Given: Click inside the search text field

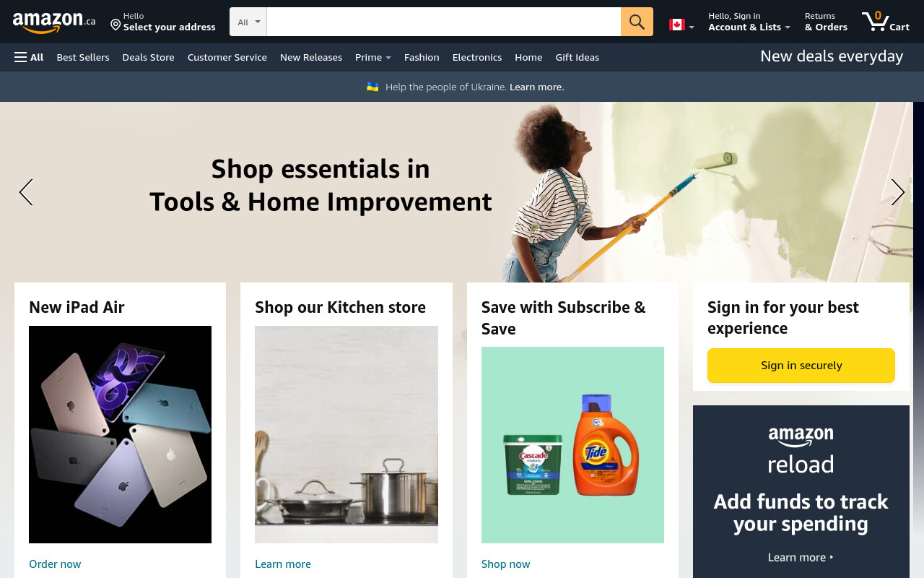Looking at the screenshot, I should (x=443, y=22).
